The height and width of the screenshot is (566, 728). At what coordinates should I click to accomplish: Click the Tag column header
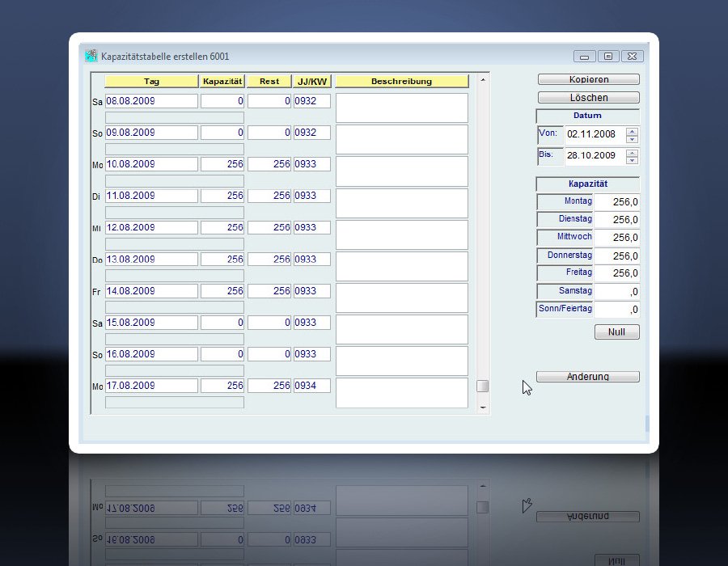coord(151,81)
